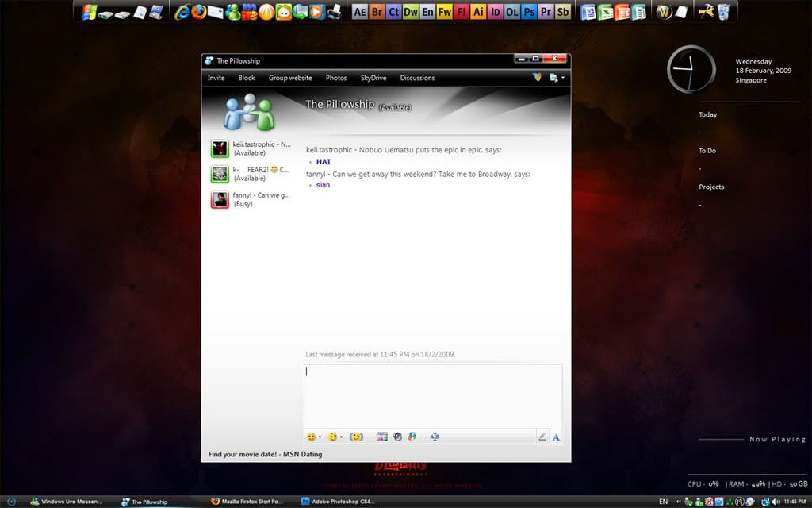Screen dimensions: 812x508
Task: Expand the emoticon dropdown arrow
Action: [320, 437]
